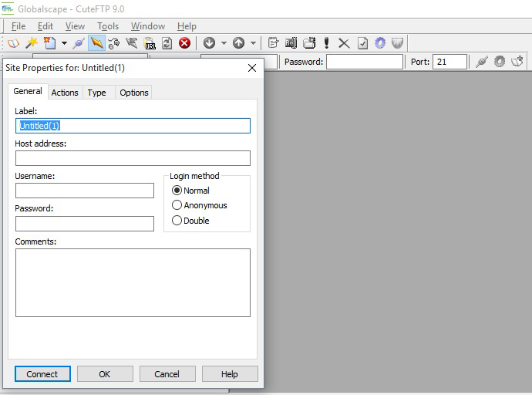Viewport: 532px width, 395px height.
Task: Switch to the Options tab
Action: (x=134, y=93)
